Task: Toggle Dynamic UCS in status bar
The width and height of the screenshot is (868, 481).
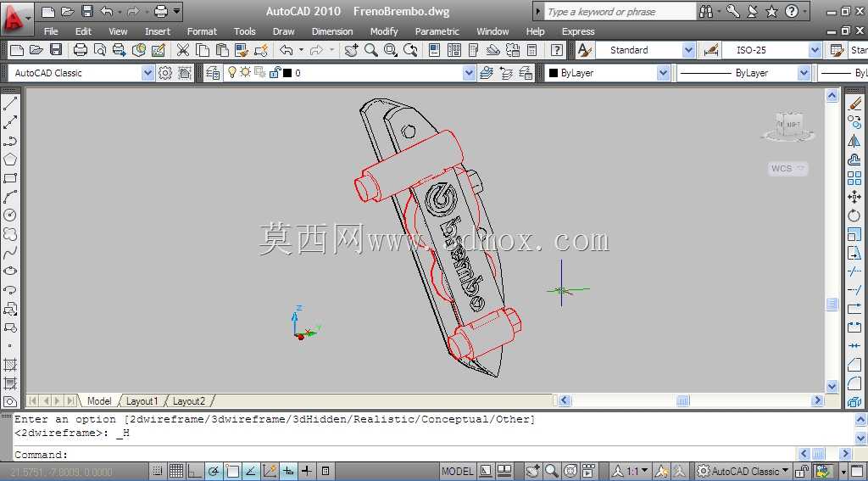Action: coord(270,471)
